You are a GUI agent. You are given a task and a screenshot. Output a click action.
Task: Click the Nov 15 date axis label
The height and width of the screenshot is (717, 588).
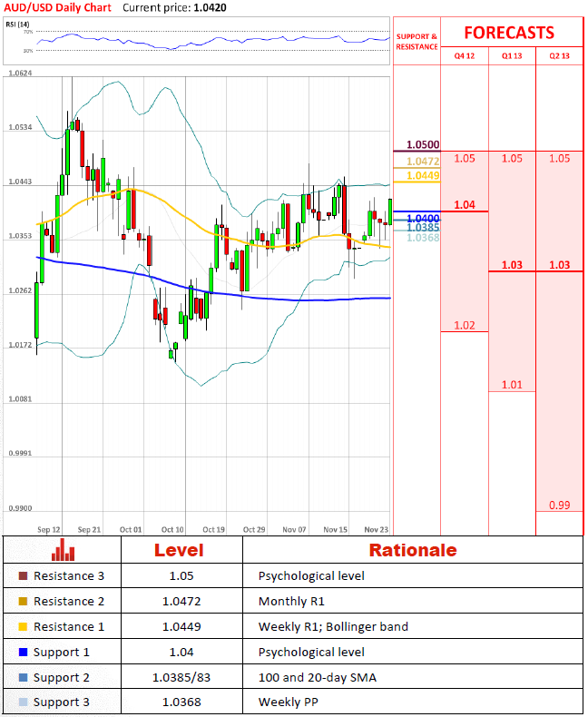click(335, 529)
